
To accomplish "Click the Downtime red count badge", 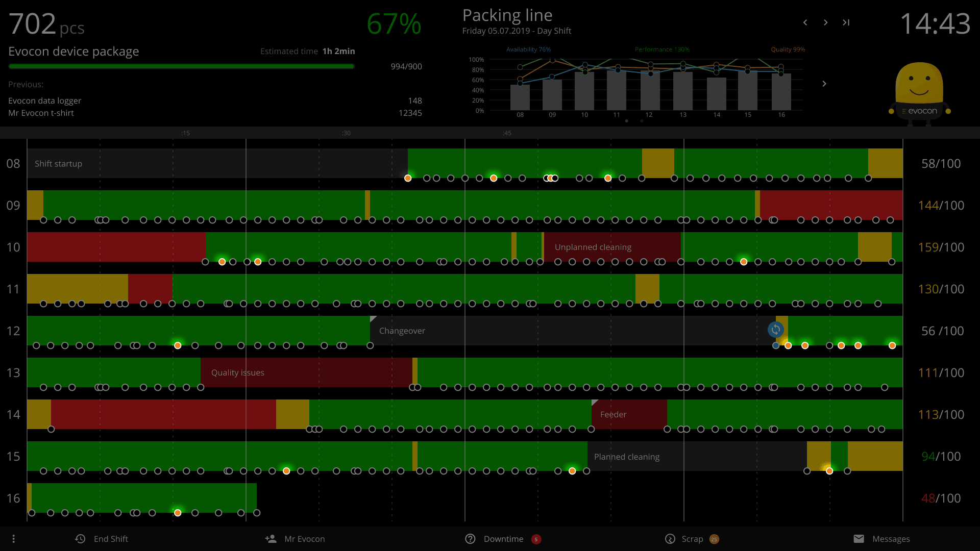I will (536, 539).
